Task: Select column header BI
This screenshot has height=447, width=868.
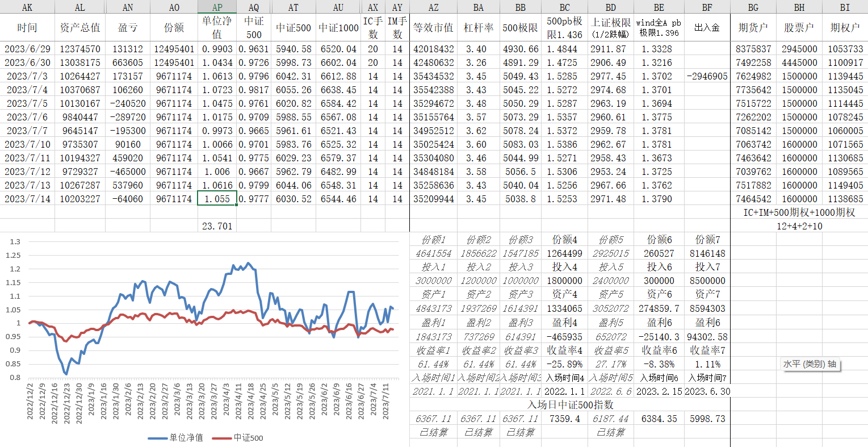Action: click(x=845, y=7)
